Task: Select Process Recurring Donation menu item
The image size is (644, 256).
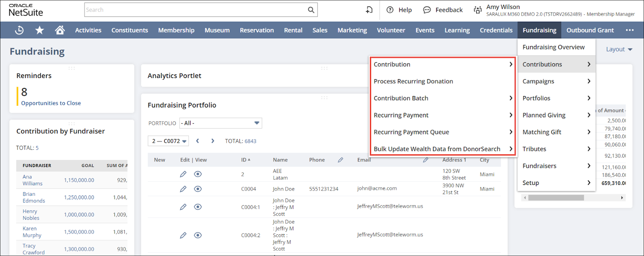Action: point(413,81)
